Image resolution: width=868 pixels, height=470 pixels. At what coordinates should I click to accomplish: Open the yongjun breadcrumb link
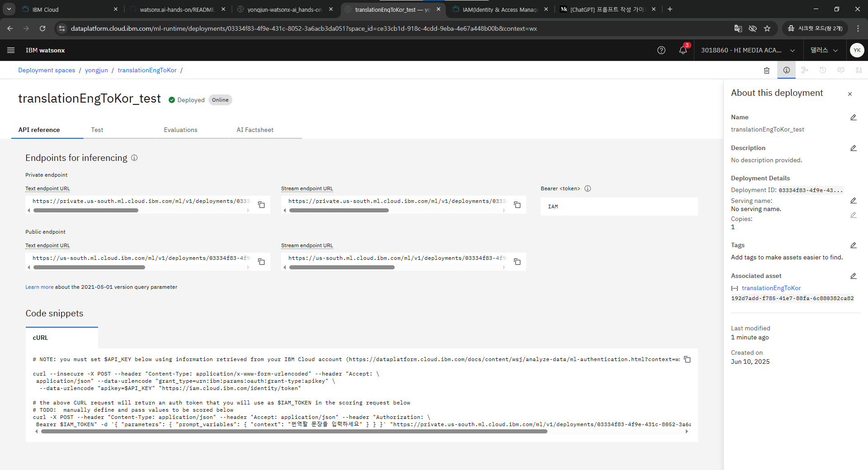[x=96, y=70]
